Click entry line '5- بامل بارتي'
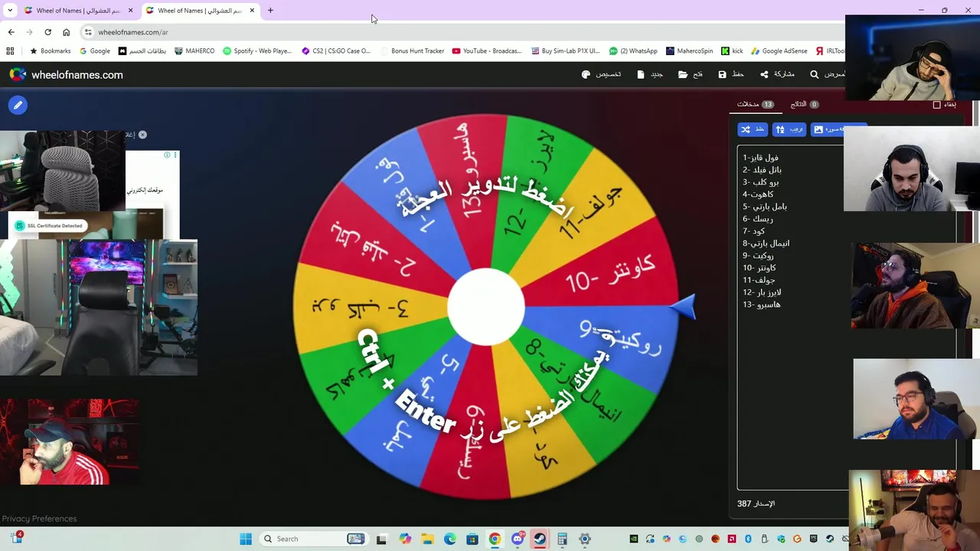980x551 pixels. point(764,207)
